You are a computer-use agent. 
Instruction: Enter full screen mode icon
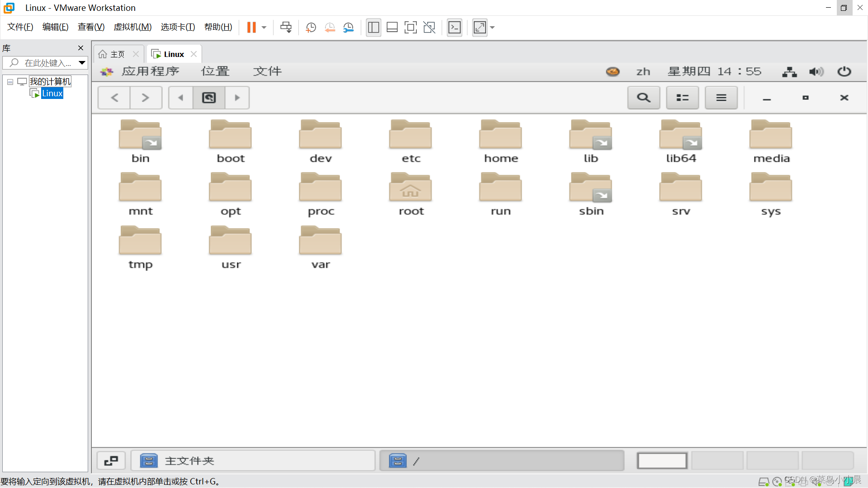[x=410, y=28]
